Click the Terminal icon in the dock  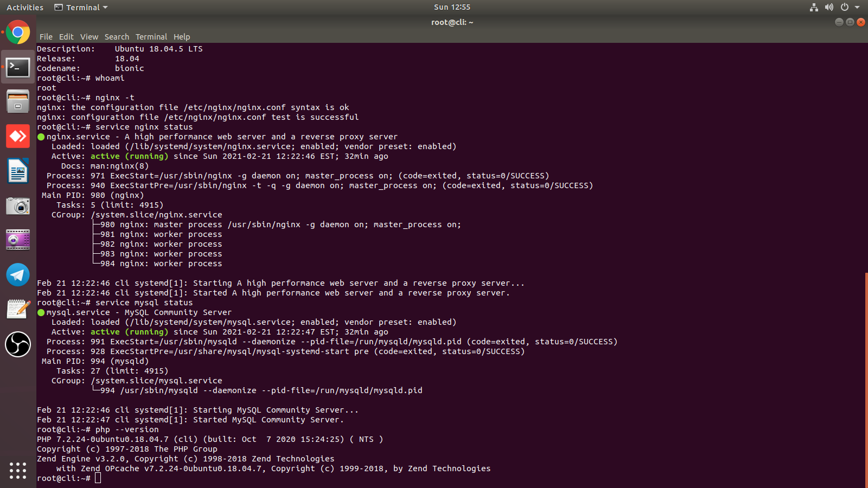(18, 67)
